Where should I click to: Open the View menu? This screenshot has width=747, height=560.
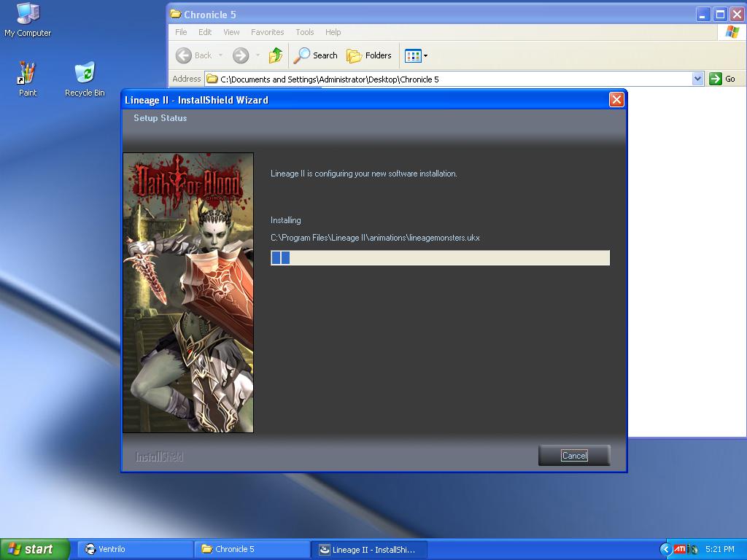pyautogui.click(x=231, y=32)
